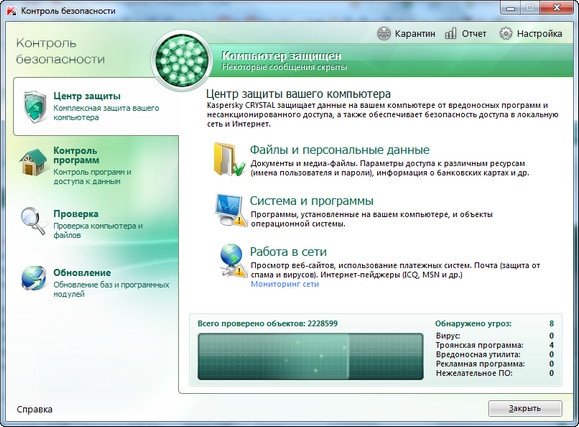
Task: Click the globe icon of Обновление
Action: click(34, 278)
